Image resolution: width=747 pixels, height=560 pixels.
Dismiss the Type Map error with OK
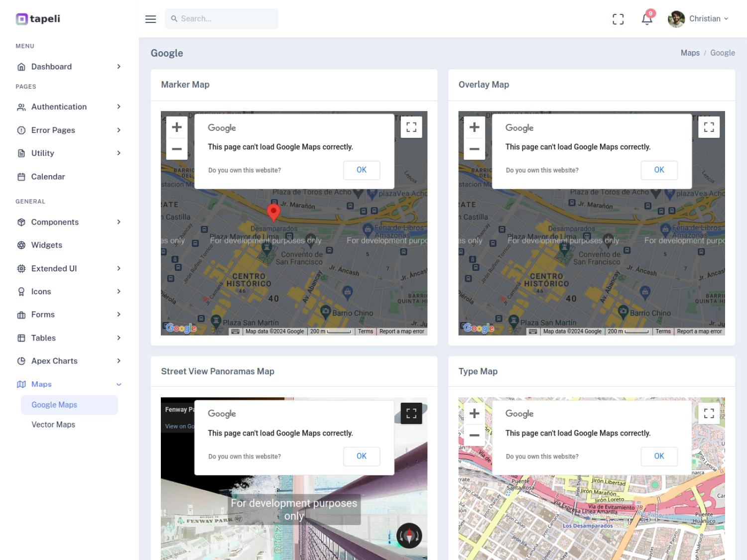(659, 456)
